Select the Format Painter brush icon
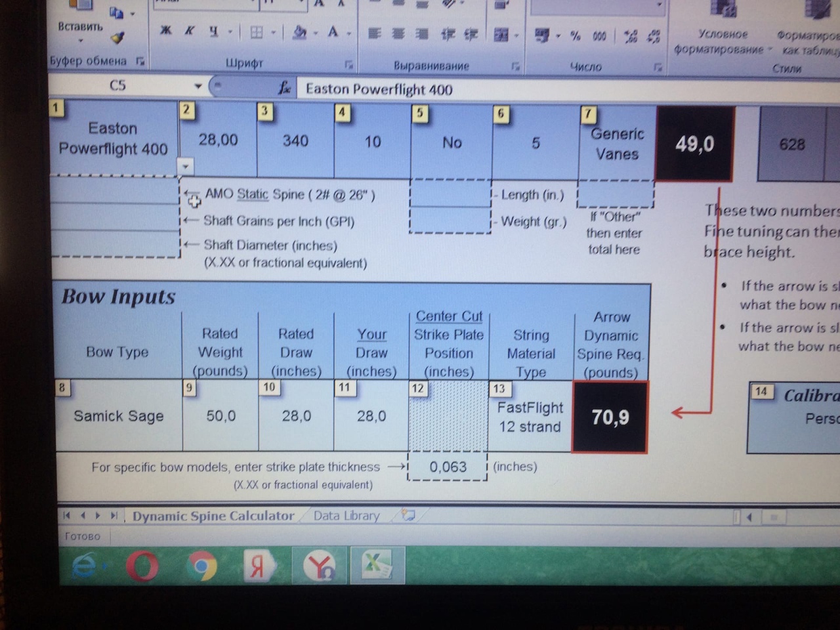Screen dimensions: 840x630 pyautogui.click(x=117, y=38)
